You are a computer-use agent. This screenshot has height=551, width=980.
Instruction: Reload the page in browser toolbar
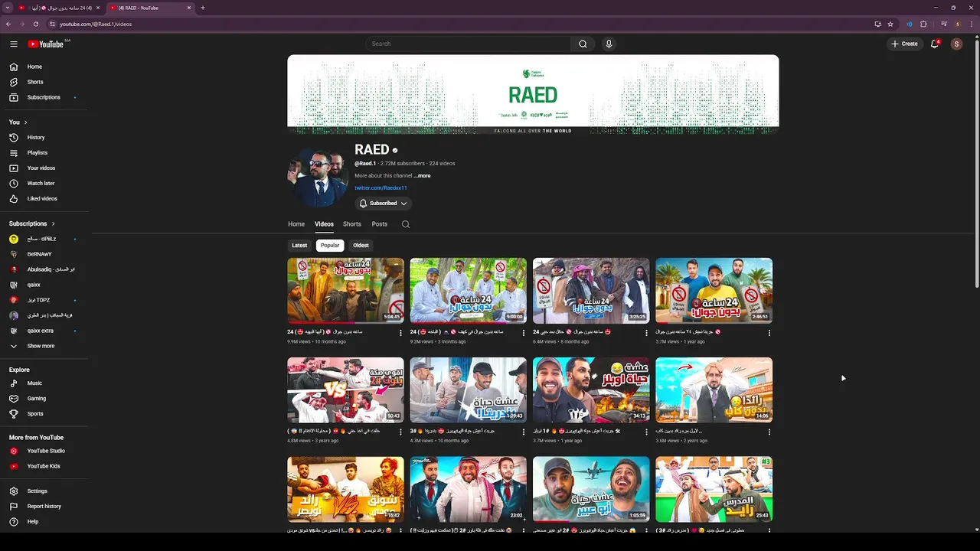coord(35,24)
